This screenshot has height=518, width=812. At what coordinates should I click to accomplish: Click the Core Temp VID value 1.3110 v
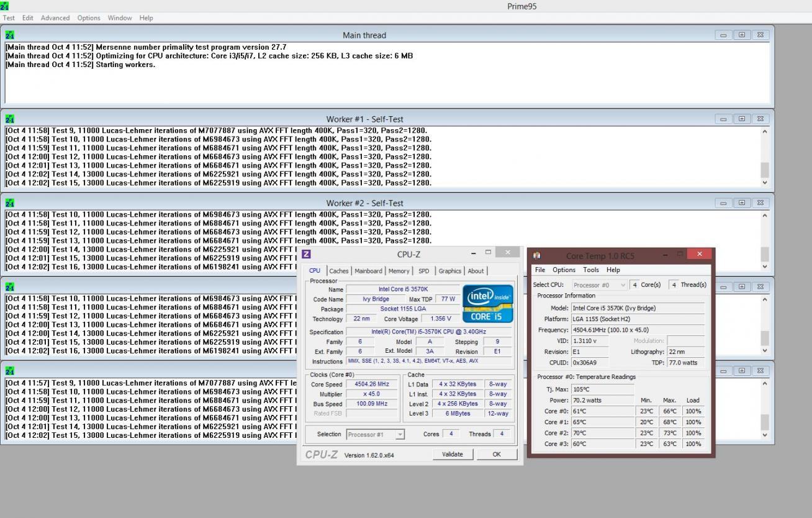click(589, 341)
